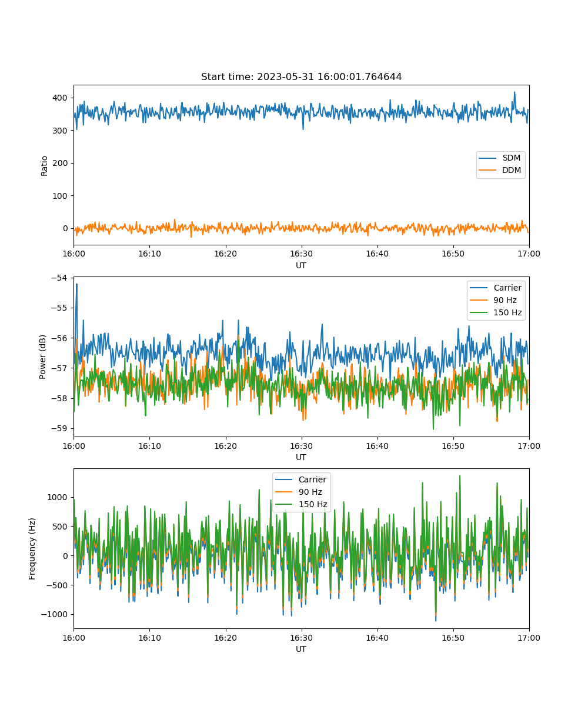
Task: Click 90 Hz in the Power plot legend
Action: click(x=494, y=300)
